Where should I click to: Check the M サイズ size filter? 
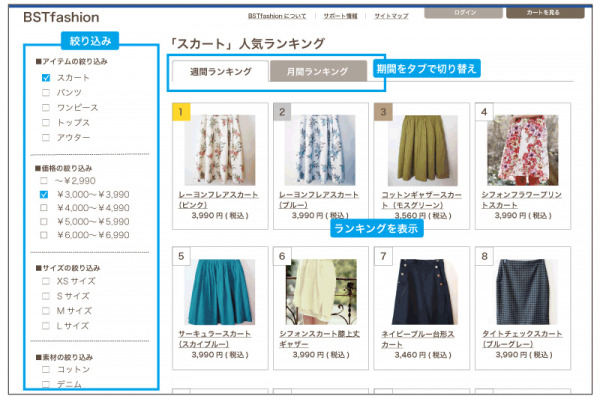tap(46, 311)
